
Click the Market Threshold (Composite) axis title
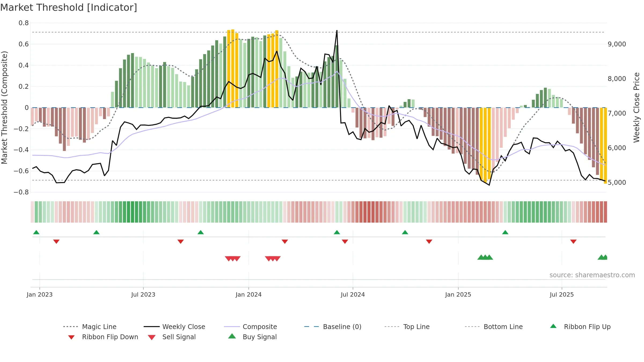pyautogui.click(x=4, y=107)
